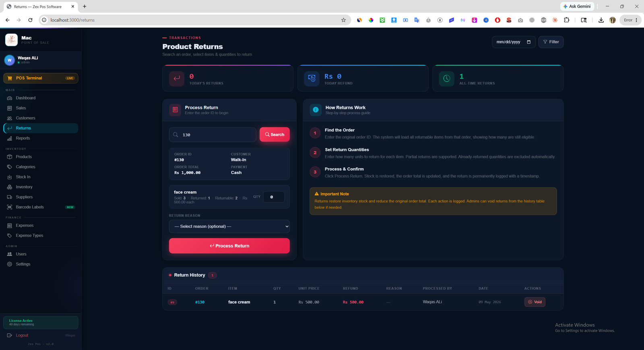This screenshot has width=644, height=350.
Task: Open order #130 link in Return History
Action: point(200,302)
